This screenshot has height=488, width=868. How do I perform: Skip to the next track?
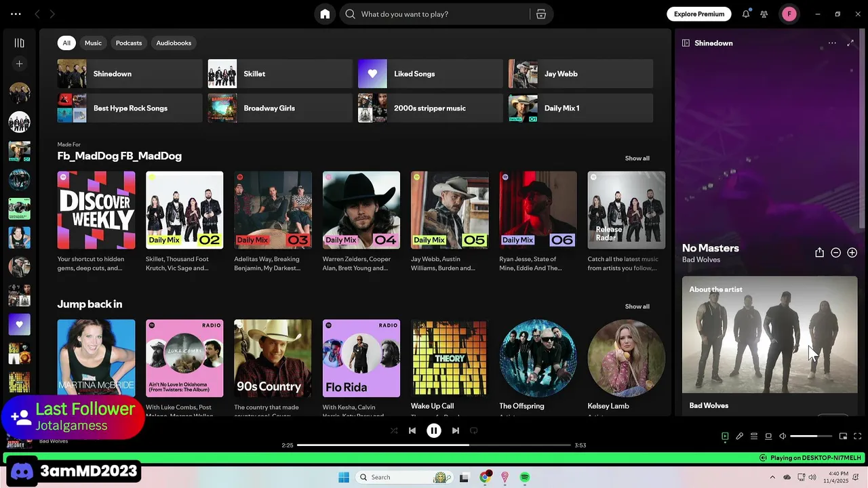456,430
